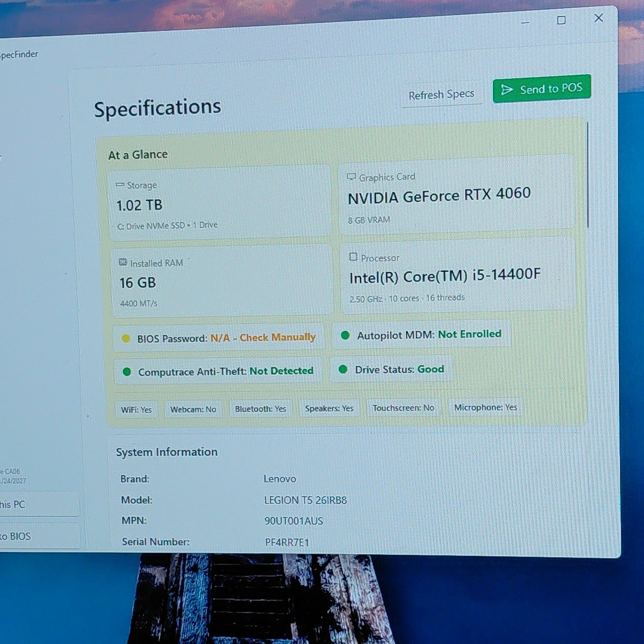The image size is (644, 644).
Task: Click the "Good" drive status text
Action: (431, 369)
